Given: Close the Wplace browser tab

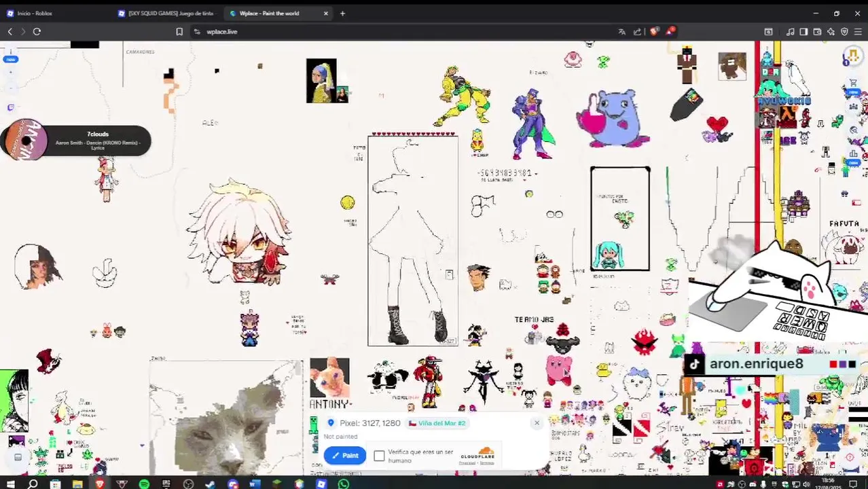Looking at the screenshot, I should pos(326,13).
